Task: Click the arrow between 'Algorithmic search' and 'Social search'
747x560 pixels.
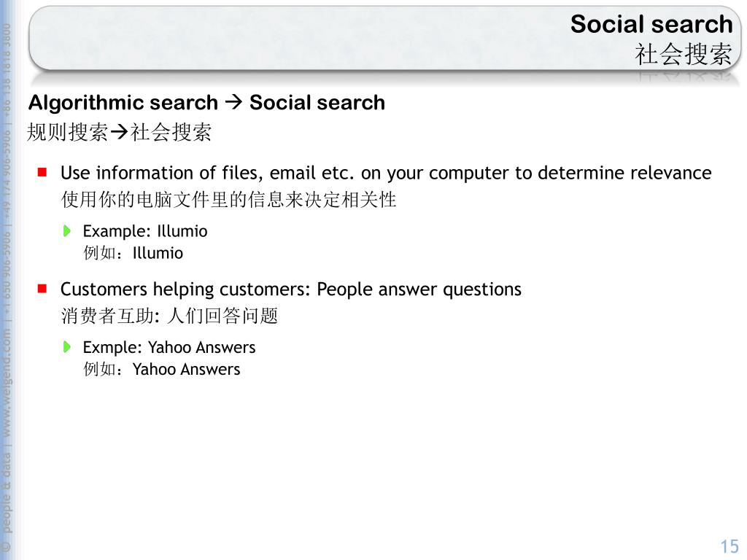Action: click(233, 102)
